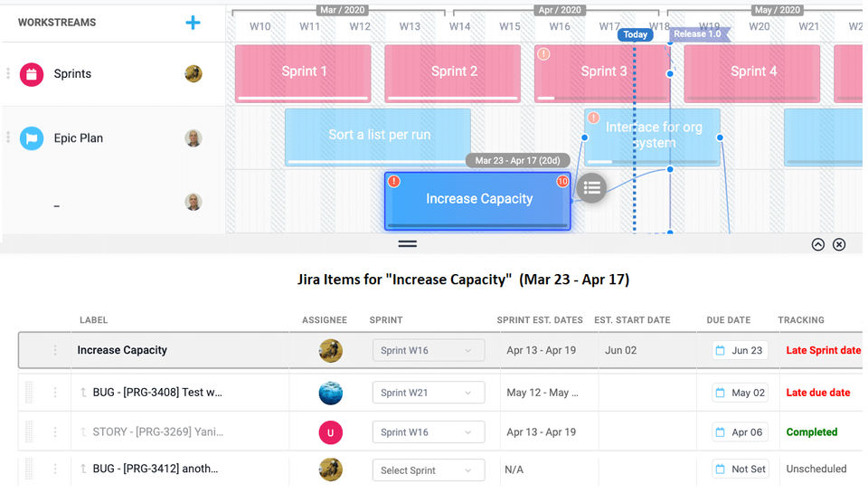Add a new workstream with plus icon
This screenshot has height=493, width=868.
coord(193,23)
